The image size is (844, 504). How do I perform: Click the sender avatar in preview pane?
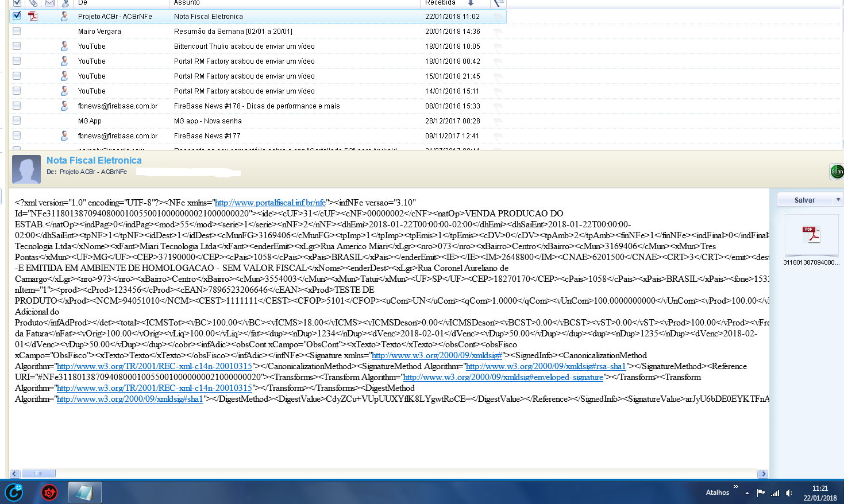tap(26, 169)
